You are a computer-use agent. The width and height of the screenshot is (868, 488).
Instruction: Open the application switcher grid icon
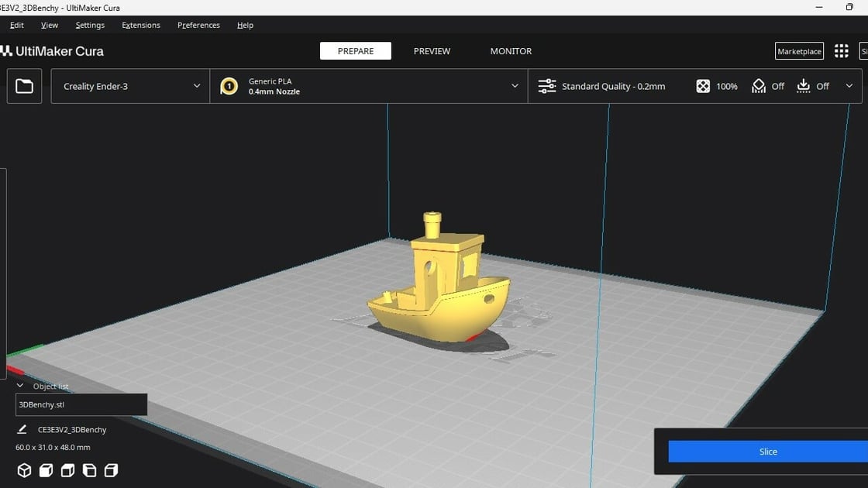coord(841,51)
